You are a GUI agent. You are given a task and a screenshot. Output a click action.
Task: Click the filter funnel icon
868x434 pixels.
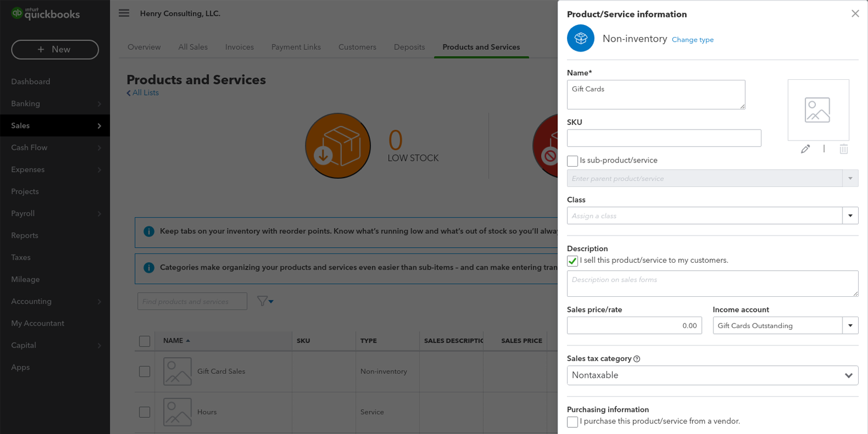coord(264,301)
